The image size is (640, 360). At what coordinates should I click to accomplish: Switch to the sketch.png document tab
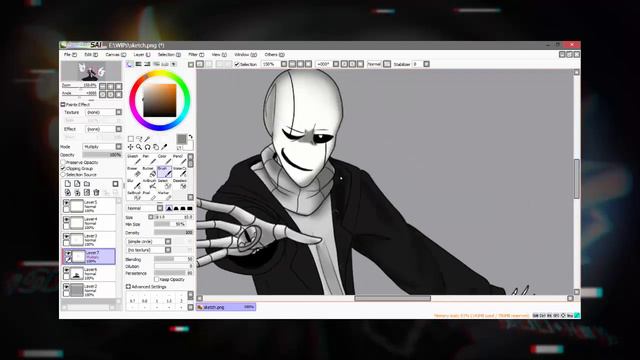pyautogui.click(x=226, y=307)
